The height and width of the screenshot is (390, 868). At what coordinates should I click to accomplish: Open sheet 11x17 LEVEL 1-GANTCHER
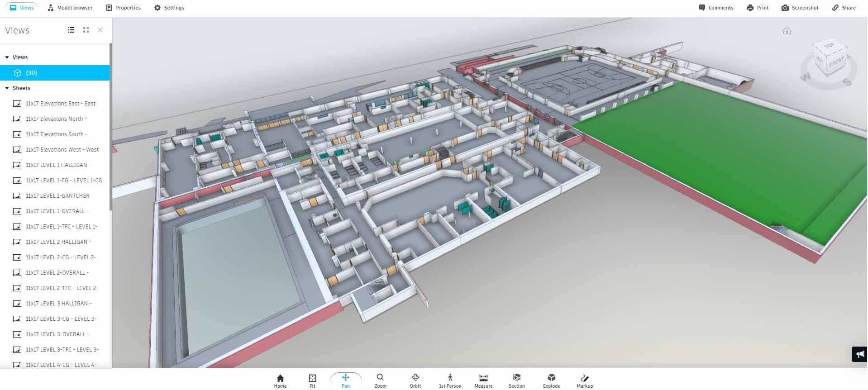(x=57, y=196)
